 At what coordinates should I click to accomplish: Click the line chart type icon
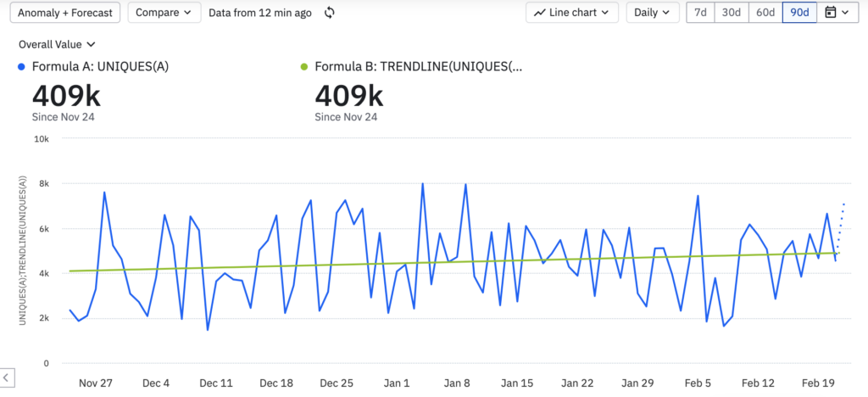tap(540, 13)
